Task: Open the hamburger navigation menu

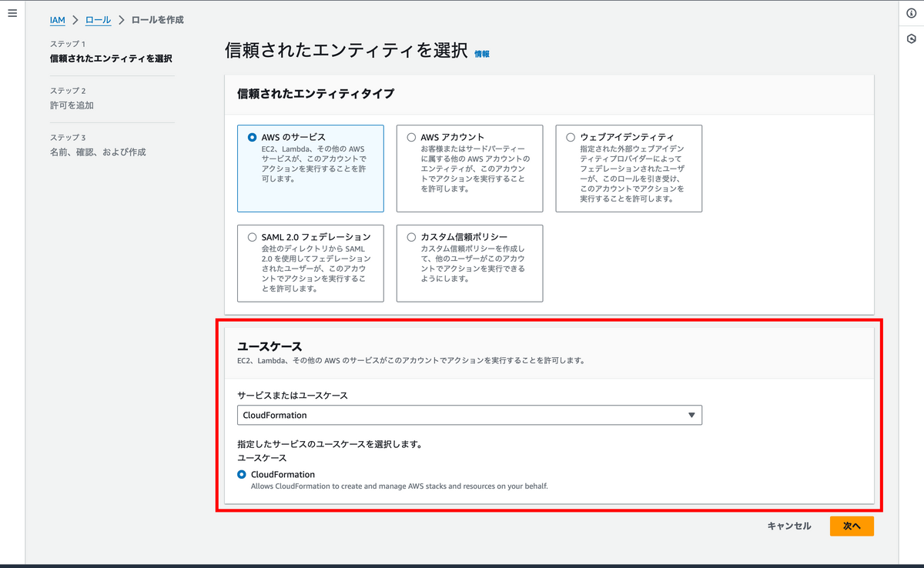Action: pyautogui.click(x=12, y=14)
